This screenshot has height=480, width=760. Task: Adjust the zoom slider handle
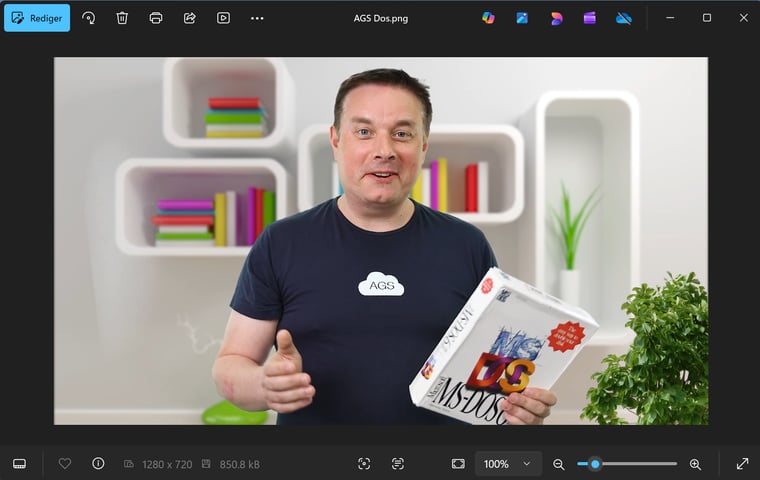(595, 464)
